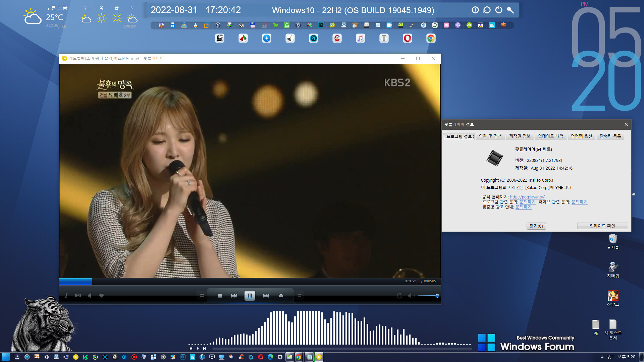Skip to next track in PotPlayer
The image size is (644, 362).
266,296
